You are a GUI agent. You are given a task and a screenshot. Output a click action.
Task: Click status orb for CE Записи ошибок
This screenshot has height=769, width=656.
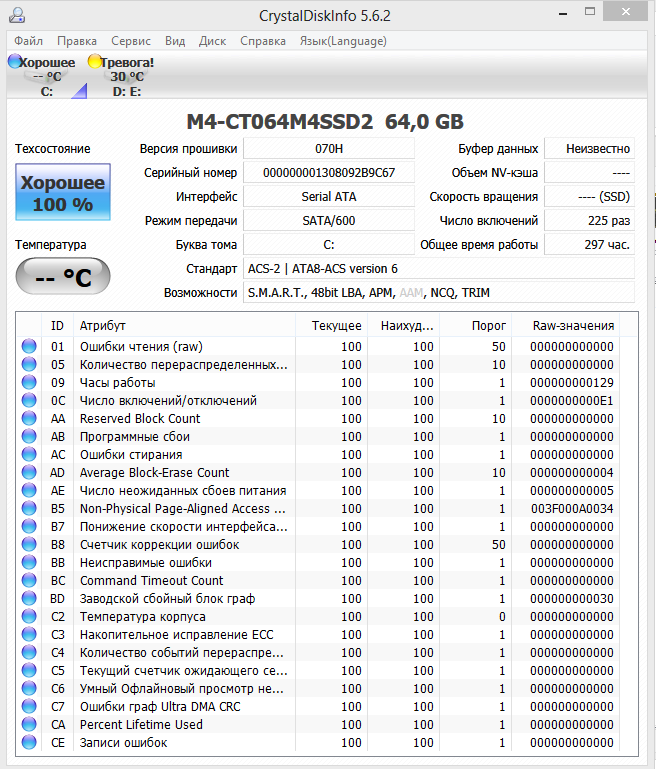coord(29,742)
